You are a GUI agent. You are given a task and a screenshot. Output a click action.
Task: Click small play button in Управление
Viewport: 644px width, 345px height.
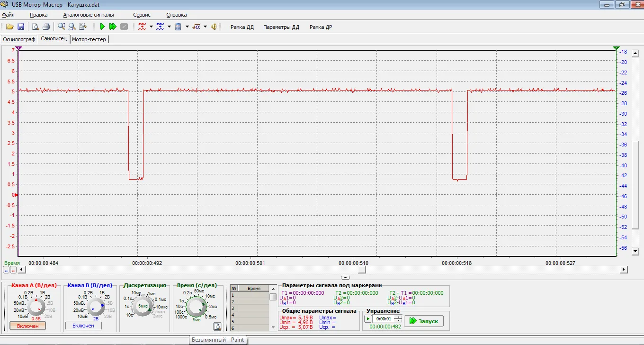pos(368,319)
